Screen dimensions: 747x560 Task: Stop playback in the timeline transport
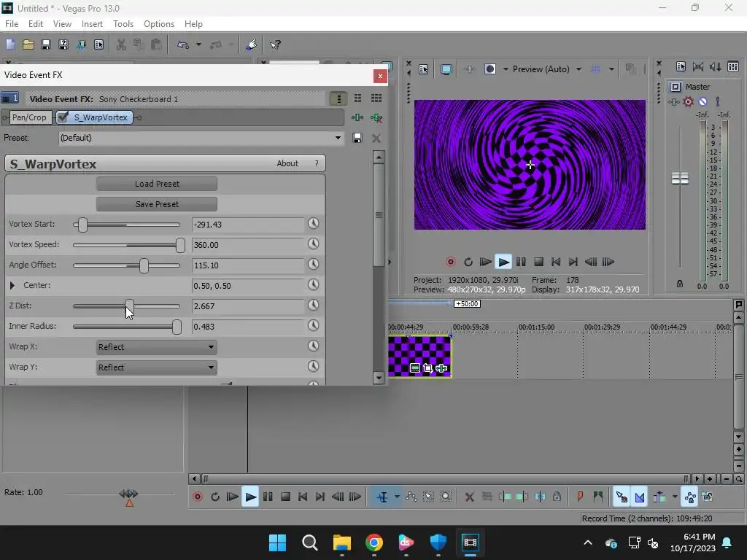point(286,497)
